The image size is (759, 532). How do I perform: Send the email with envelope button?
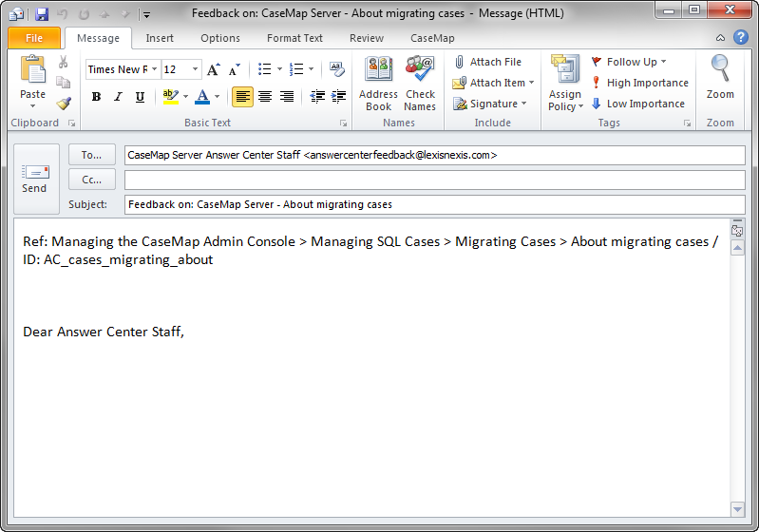coord(35,179)
